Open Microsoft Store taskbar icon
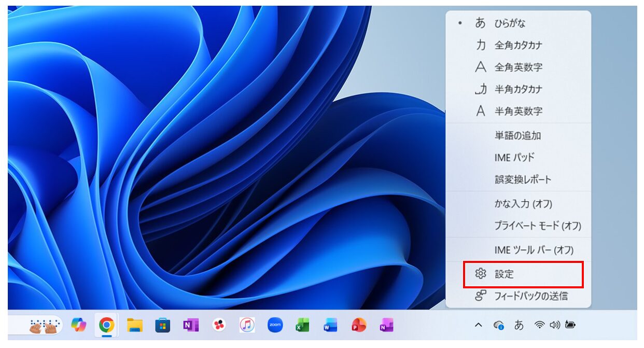This screenshot has width=644, height=348. click(163, 325)
